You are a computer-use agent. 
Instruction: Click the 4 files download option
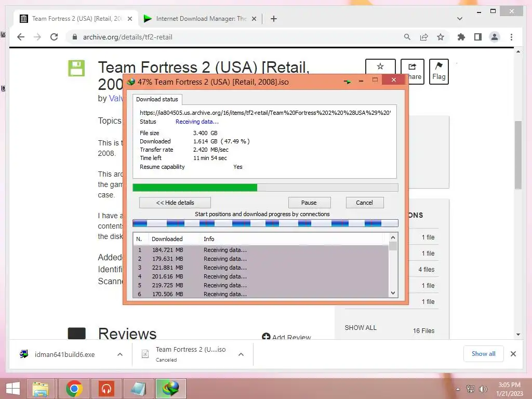coord(426,270)
